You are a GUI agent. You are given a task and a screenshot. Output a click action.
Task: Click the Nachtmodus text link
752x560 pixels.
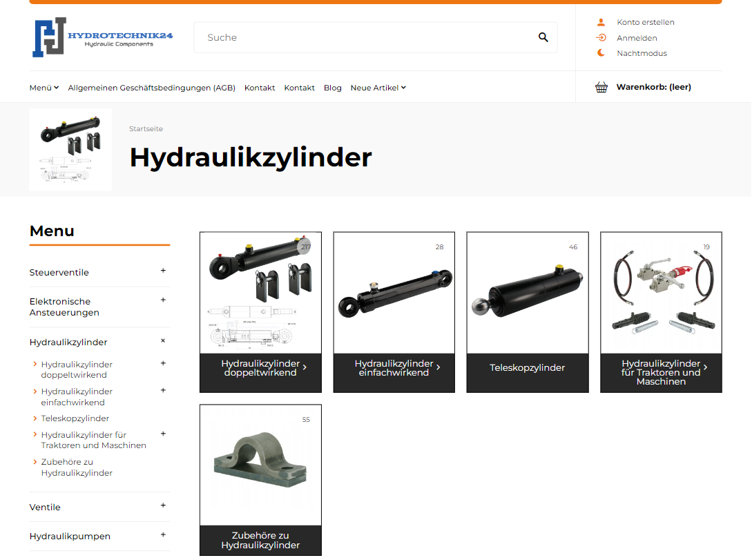pos(642,53)
